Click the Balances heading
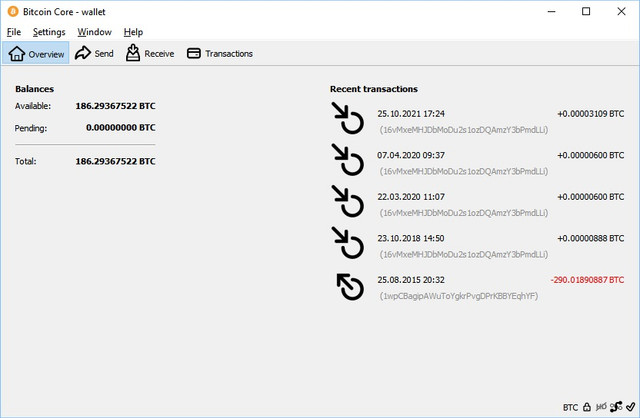Viewport: 640px width, 418px height. [35, 89]
